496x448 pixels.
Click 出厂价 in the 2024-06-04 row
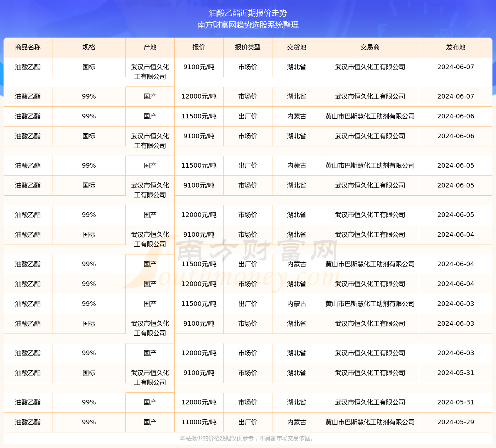click(x=248, y=264)
